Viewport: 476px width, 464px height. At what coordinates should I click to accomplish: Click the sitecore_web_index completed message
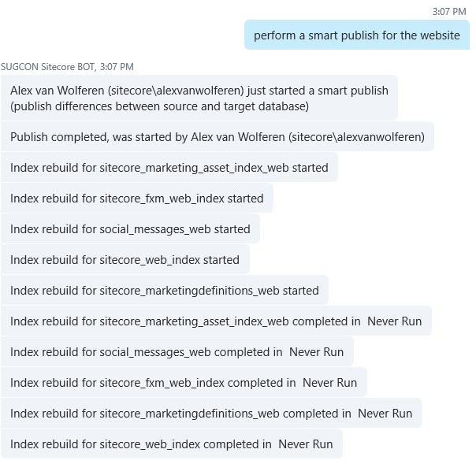click(171, 444)
